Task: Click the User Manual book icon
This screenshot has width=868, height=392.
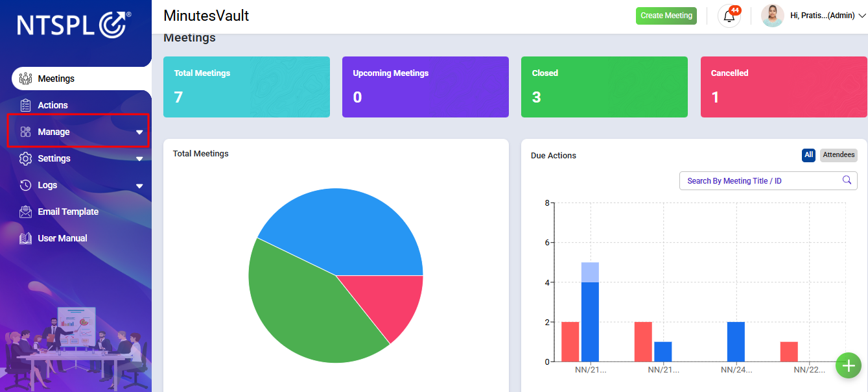Action: coord(25,238)
